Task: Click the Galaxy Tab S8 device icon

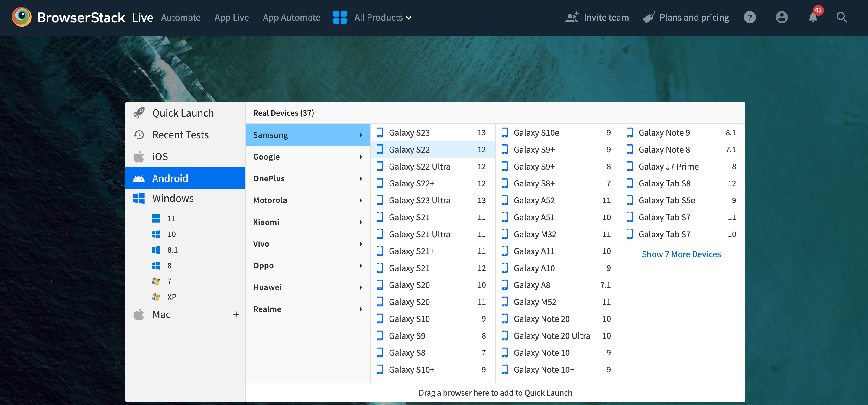Action: 630,183
